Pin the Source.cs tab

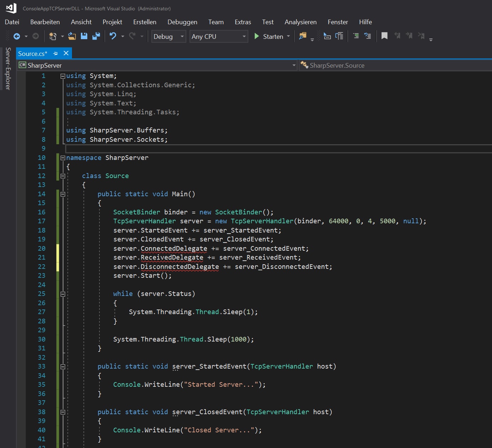coord(55,53)
